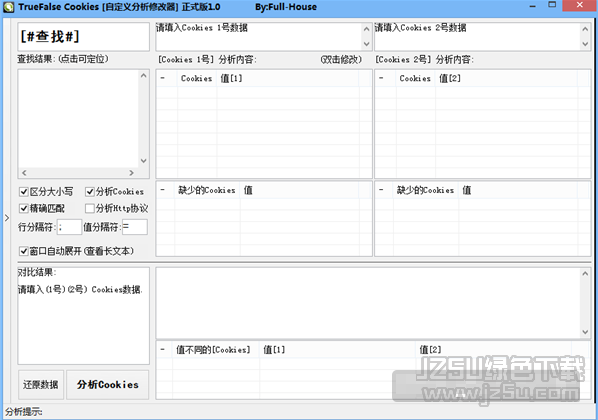Click the [#查找#] search input box

84,37
